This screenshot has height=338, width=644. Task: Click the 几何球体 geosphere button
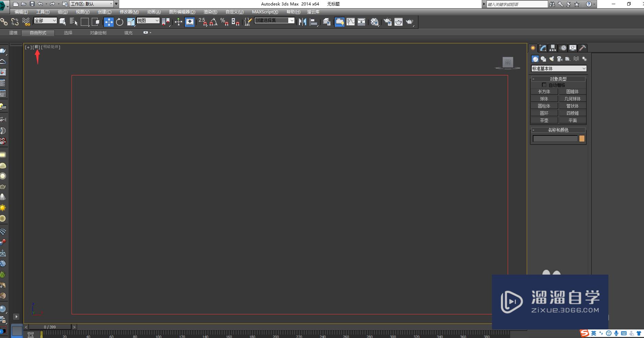click(x=572, y=99)
